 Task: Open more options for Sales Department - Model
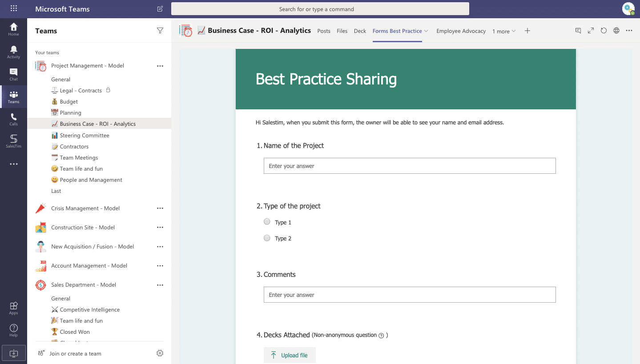coord(160,285)
